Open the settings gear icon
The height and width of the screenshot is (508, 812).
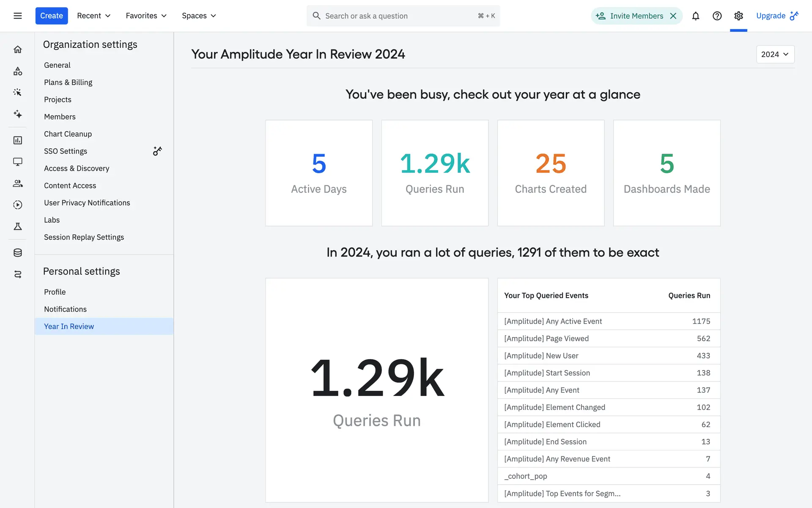[x=738, y=16]
